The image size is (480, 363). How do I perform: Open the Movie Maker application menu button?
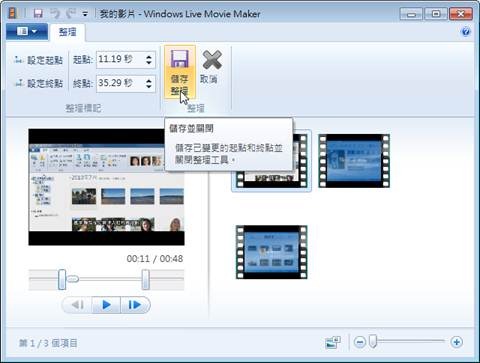click(27, 32)
